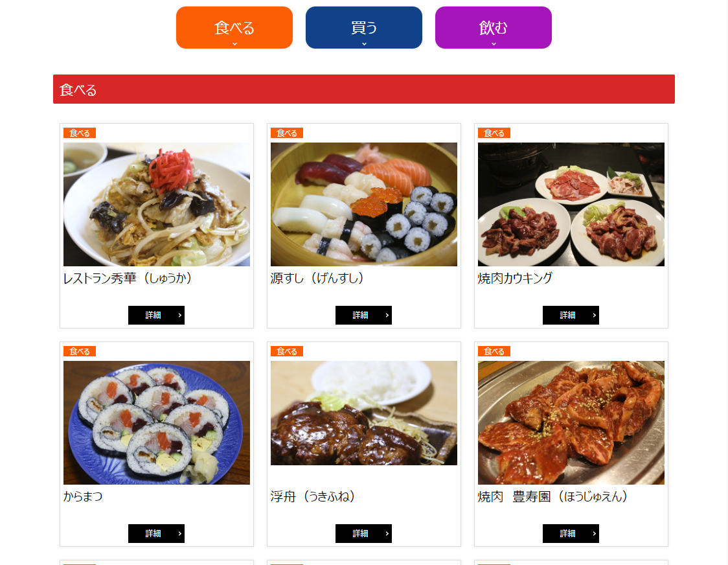Viewport: 728px width, 565px height.
Task: Open the 焼肉カウキング meat plates photo
Action: [571, 205]
